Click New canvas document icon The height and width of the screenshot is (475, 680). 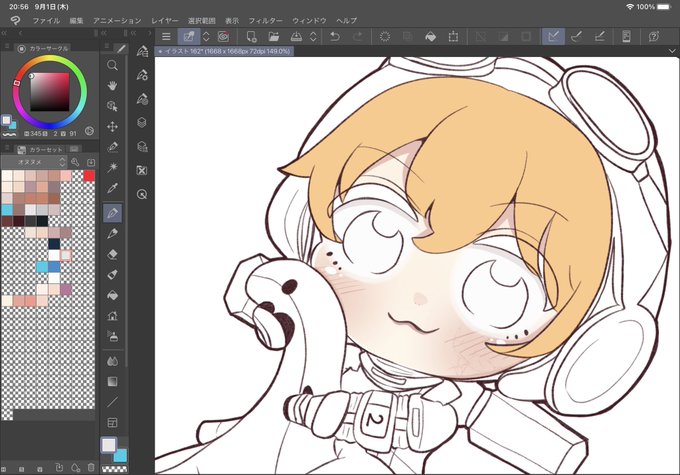point(251,36)
